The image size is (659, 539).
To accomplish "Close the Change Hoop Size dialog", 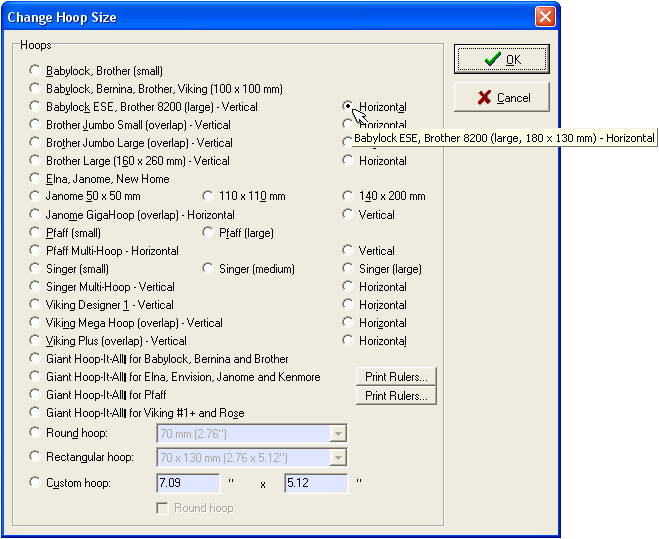I will (545, 17).
